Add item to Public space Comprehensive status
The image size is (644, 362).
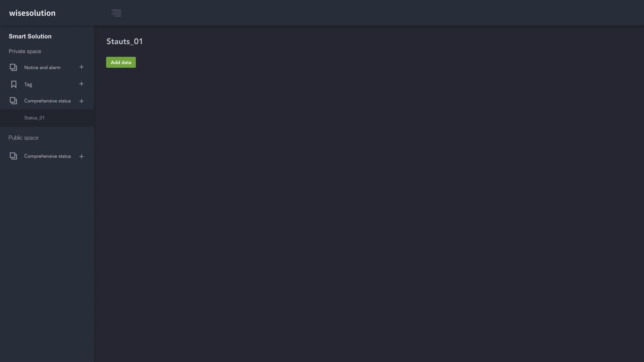[x=82, y=157]
